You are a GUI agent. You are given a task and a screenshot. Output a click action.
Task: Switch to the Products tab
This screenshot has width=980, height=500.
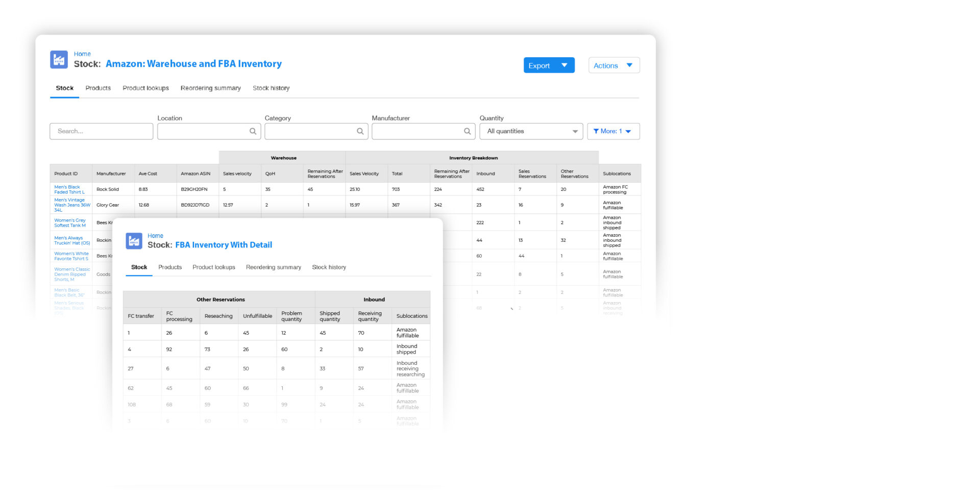pos(97,88)
